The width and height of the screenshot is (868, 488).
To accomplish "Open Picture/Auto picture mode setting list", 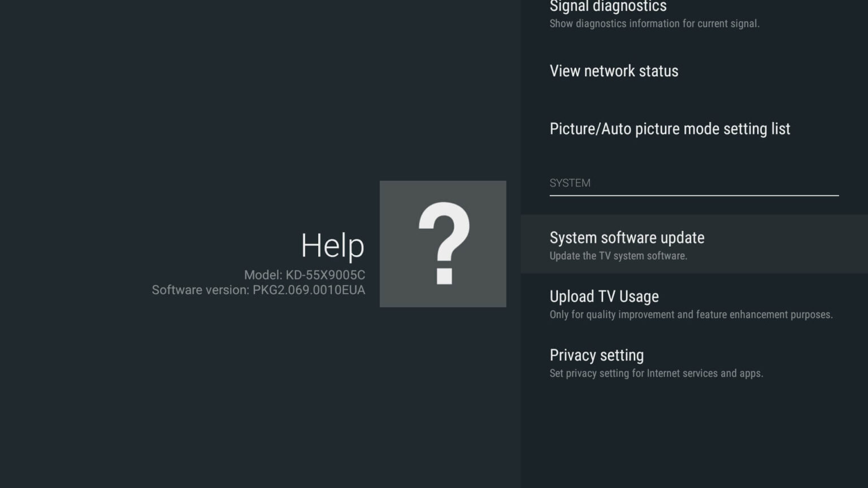I will pos(670,129).
